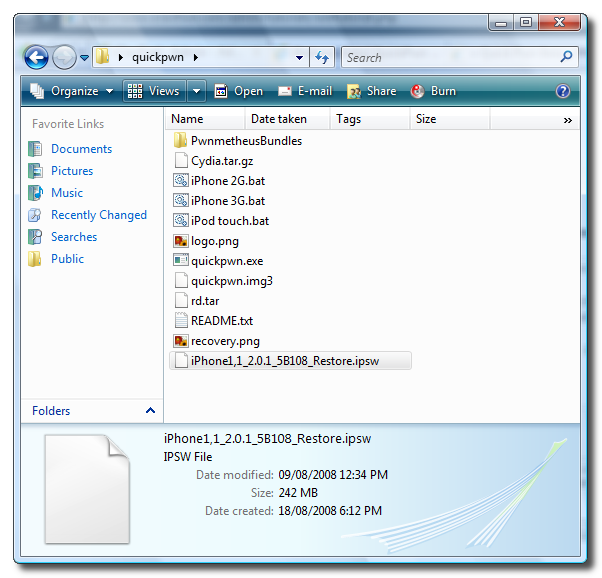Screen dimensions: 602x578
Task: Click the Recently Changed search icon
Action: click(35, 215)
